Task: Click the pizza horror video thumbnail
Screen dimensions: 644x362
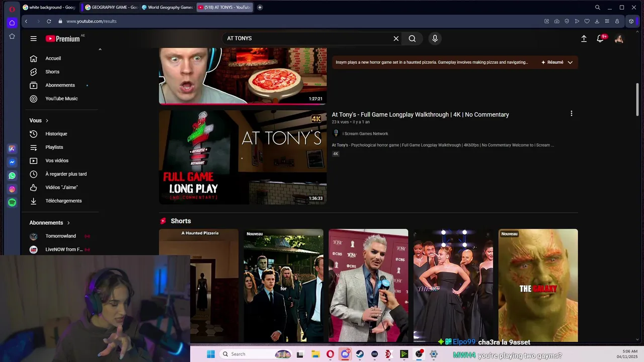Action: tap(243, 76)
